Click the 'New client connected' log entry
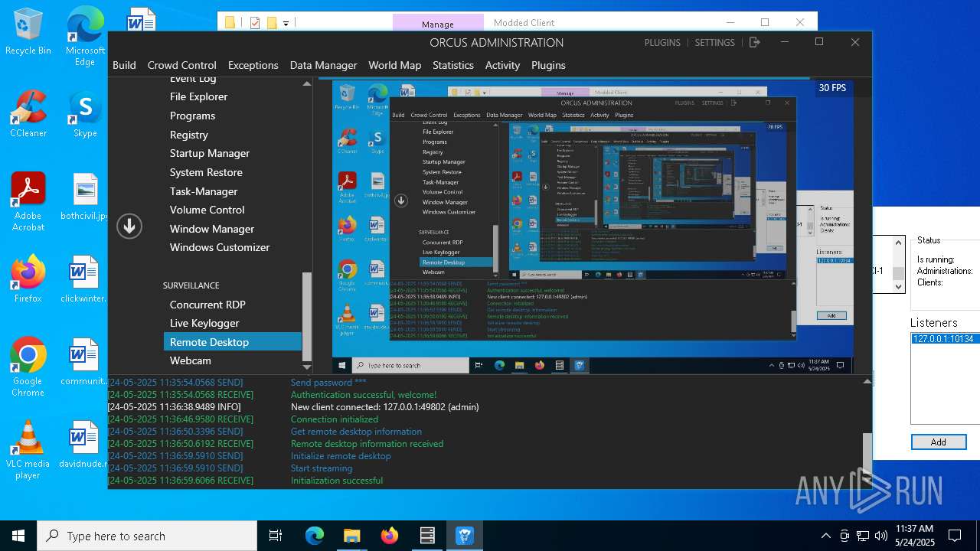This screenshot has height=551, width=980. point(384,407)
